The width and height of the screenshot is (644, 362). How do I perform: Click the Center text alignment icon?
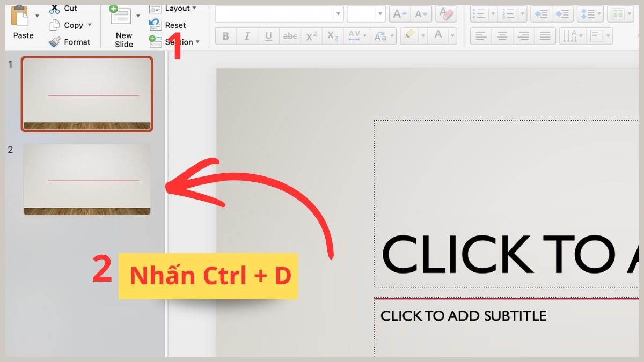coord(502,36)
